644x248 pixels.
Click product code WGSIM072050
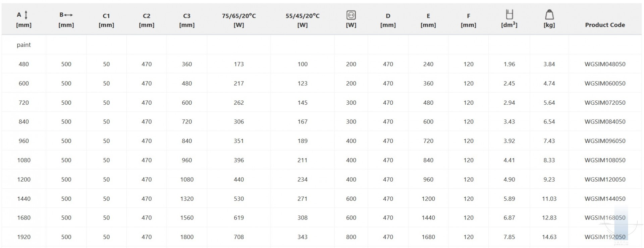605,103
